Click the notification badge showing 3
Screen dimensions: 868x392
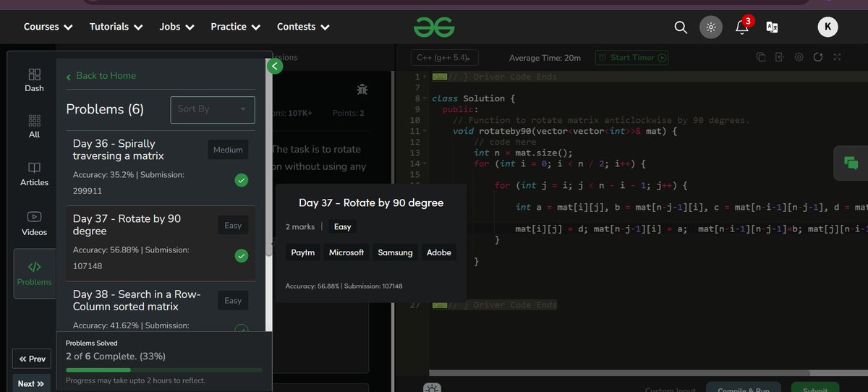[x=749, y=20]
